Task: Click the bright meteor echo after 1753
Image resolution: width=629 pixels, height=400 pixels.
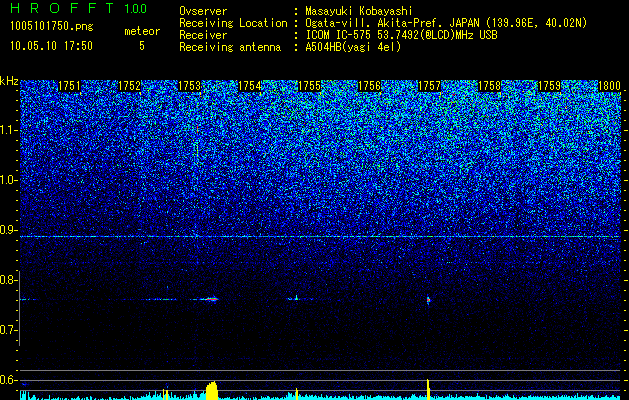Action: (209, 299)
